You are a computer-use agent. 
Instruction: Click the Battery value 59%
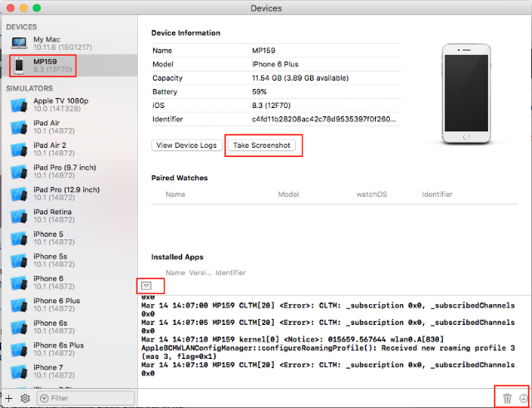259,91
